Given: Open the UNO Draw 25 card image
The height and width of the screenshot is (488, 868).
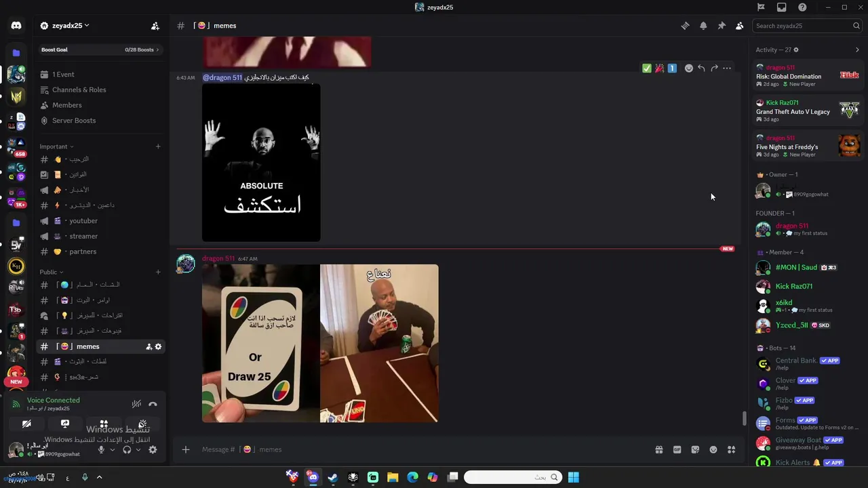Looking at the screenshot, I should [x=261, y=344].
